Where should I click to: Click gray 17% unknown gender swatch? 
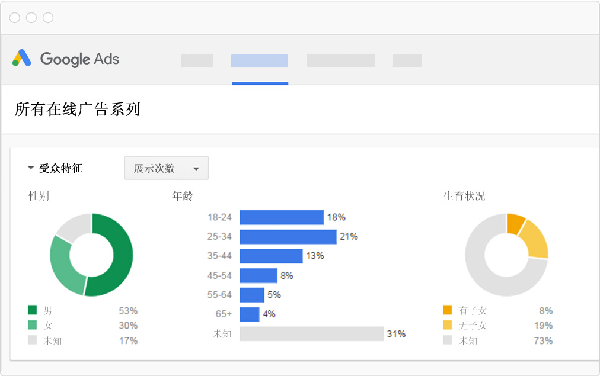[x=33, y=340]
